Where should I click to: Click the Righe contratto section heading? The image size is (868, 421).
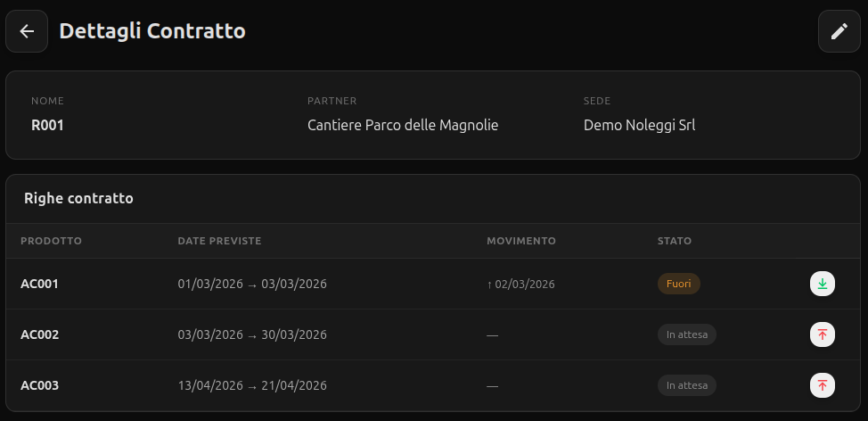[78, 198]
